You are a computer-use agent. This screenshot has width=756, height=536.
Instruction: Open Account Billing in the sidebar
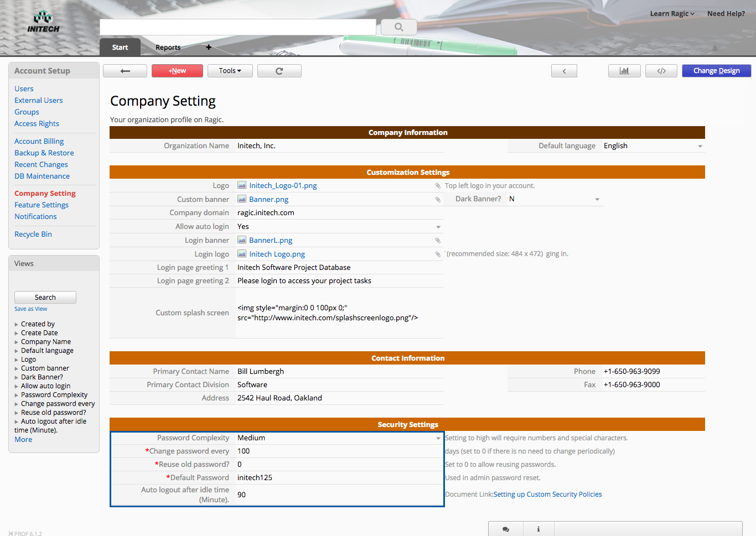[x=39, y=141]
